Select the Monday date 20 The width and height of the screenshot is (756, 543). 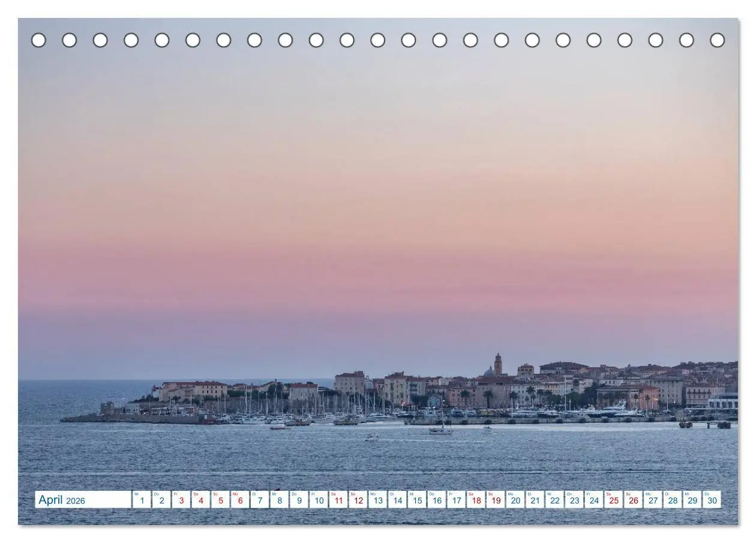(x=515, y=500)
